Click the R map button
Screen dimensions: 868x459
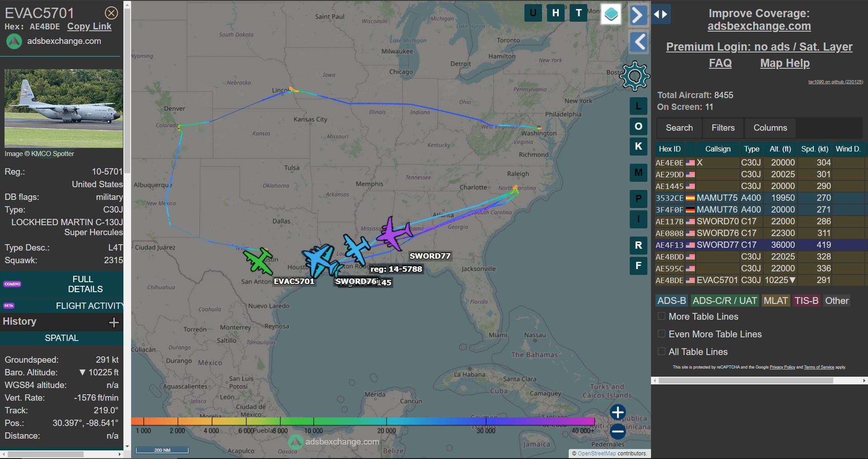coord(638,246)
